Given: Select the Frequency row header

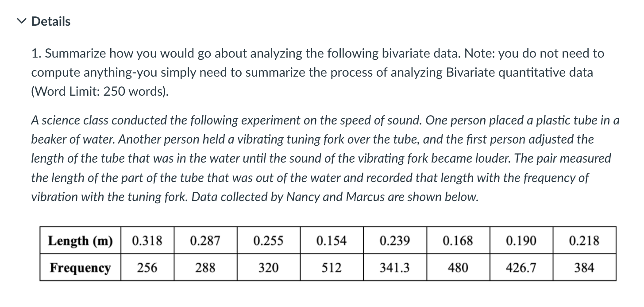Looking at the screenshot, I should (79, 268).
